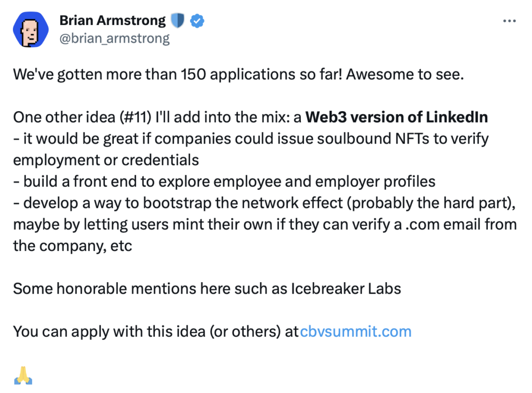The image size is (532, 393).
Task: Click the "soulbound NFTs" bullet line
Action: 251,138
